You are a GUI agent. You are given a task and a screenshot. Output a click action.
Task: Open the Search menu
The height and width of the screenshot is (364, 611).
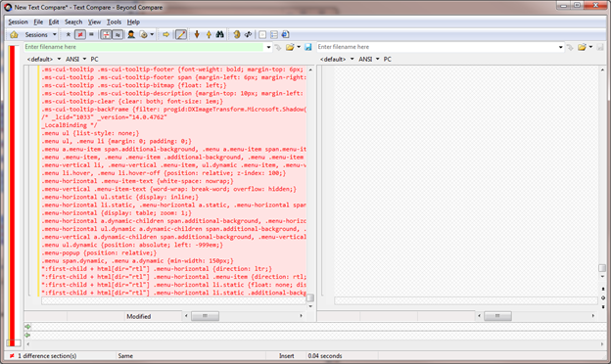(73, 22)
